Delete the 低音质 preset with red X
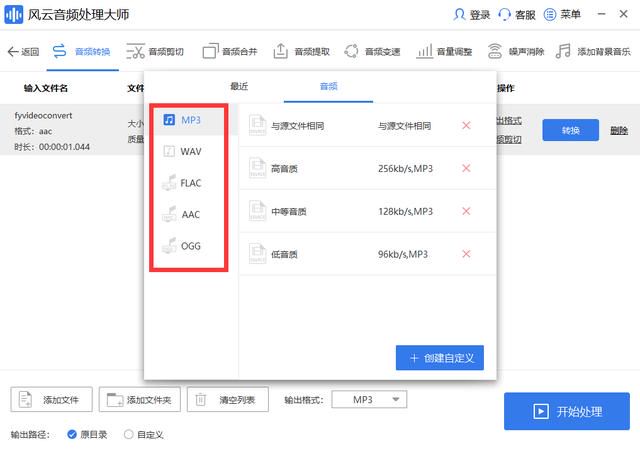 [x=466, y=254]
